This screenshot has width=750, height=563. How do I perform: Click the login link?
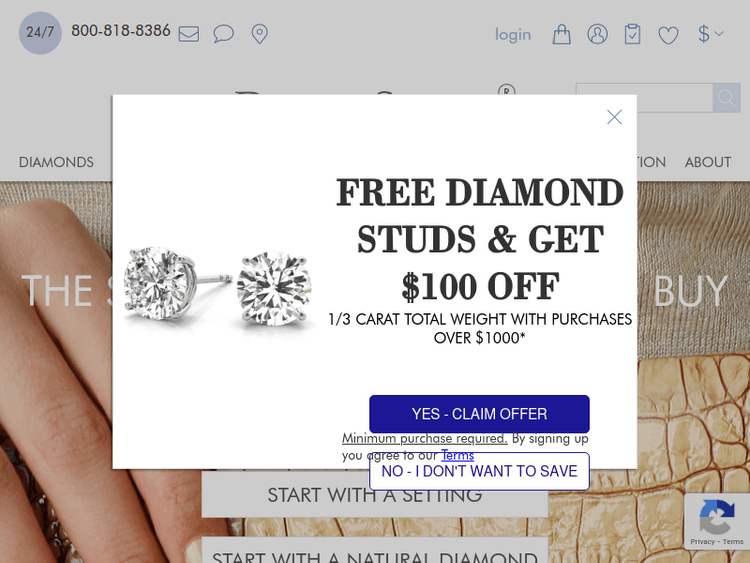pyautogui.click(x=513, y=34)
